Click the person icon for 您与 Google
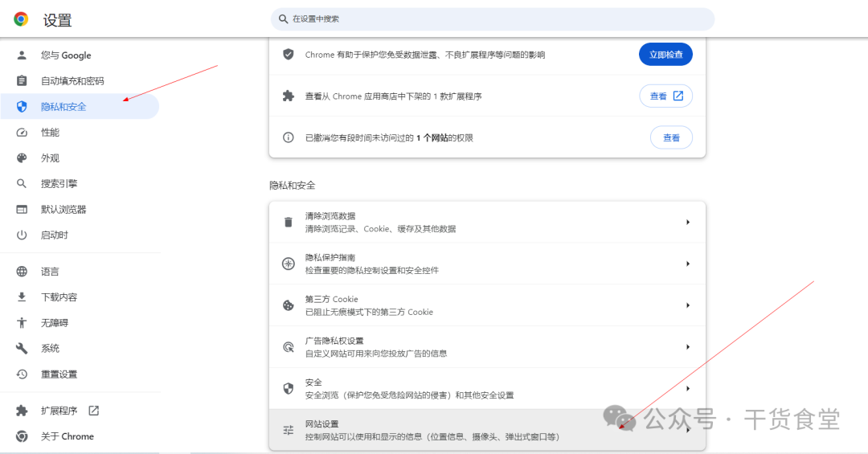 click(22, 55)
